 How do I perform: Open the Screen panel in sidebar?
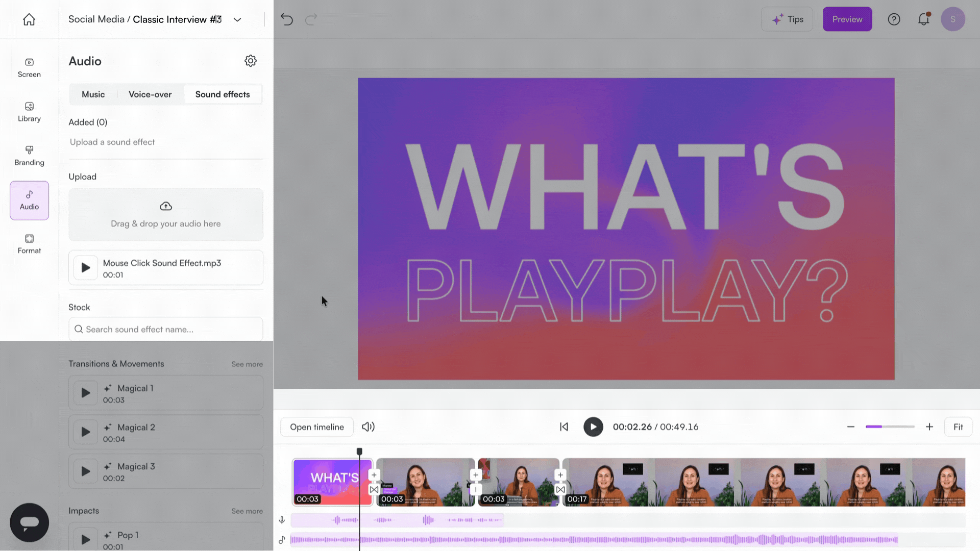(29, 68)
